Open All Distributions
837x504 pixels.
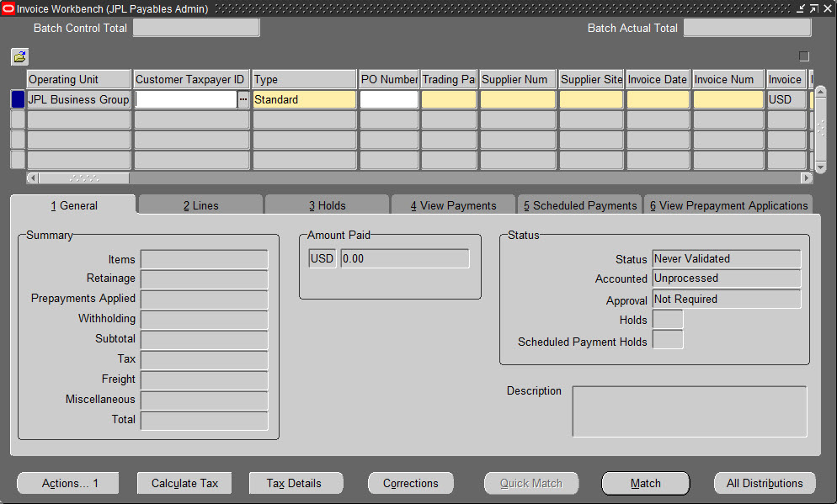click(765, 483)
